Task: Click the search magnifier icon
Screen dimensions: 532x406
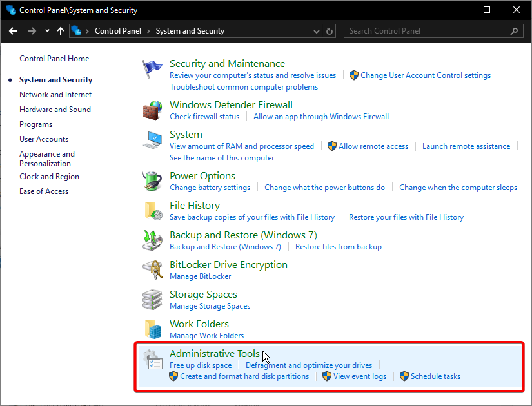Action: 514,31
